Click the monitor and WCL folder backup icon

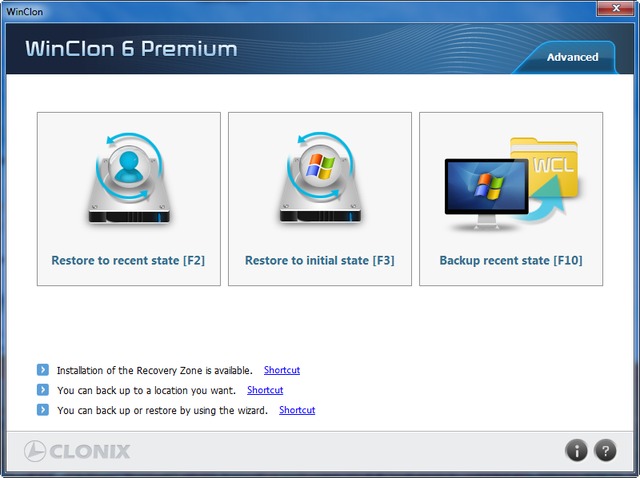click(511, 181)
